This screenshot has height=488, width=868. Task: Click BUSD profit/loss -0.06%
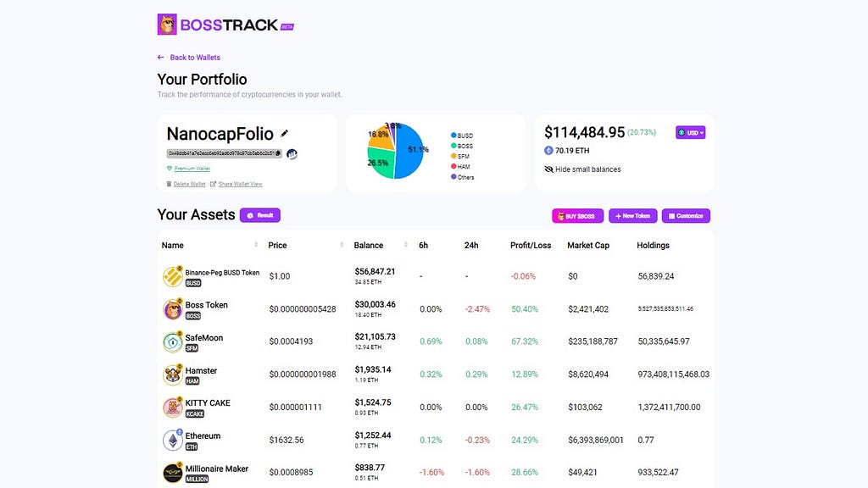coord(523,276)
